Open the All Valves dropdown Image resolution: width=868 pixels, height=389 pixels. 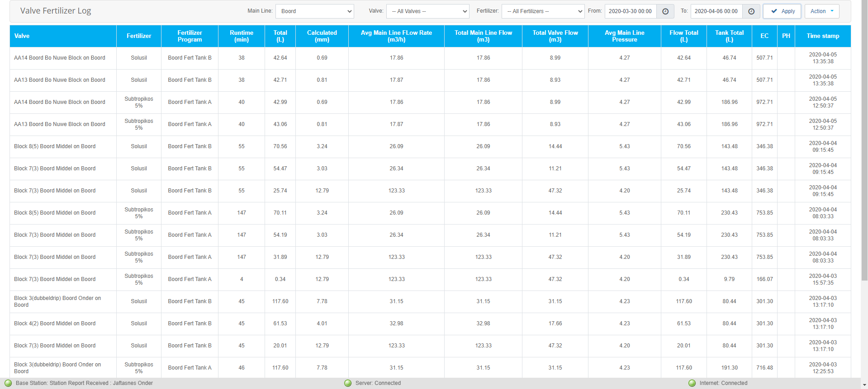[427, 11]
